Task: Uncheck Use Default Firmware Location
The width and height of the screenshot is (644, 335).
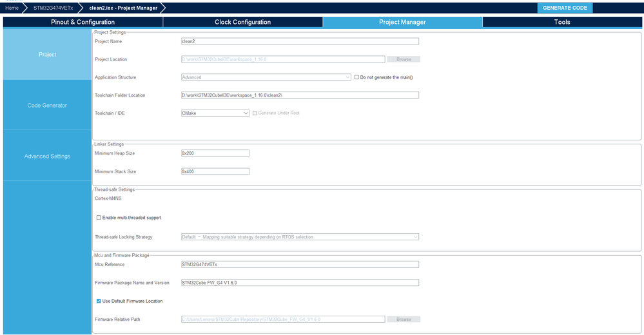Action: [99, 301]
